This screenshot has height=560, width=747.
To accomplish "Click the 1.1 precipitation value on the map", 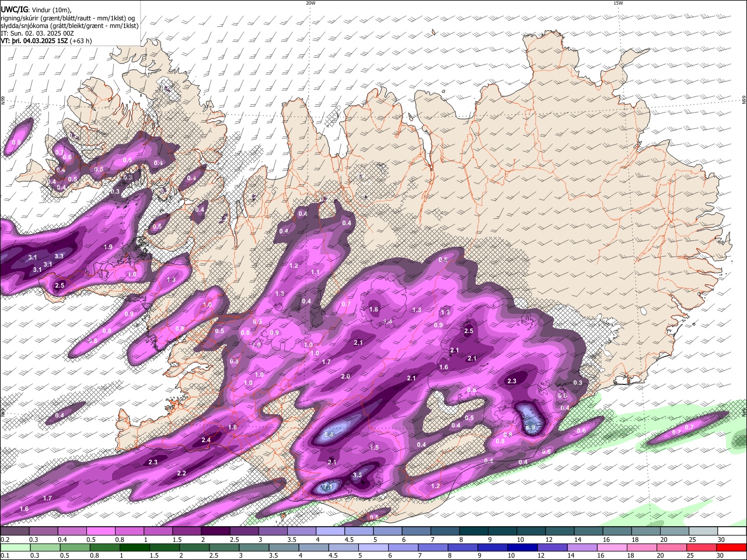I will [315, 272].
